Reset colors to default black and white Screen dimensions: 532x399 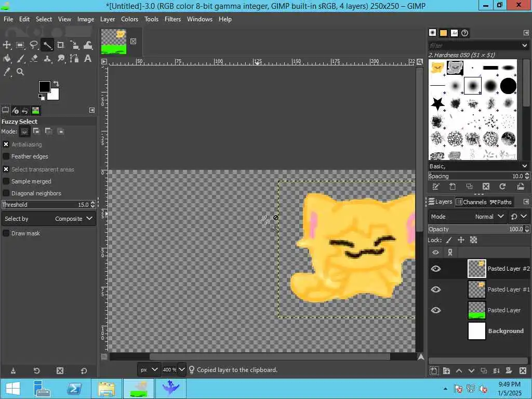42,97
